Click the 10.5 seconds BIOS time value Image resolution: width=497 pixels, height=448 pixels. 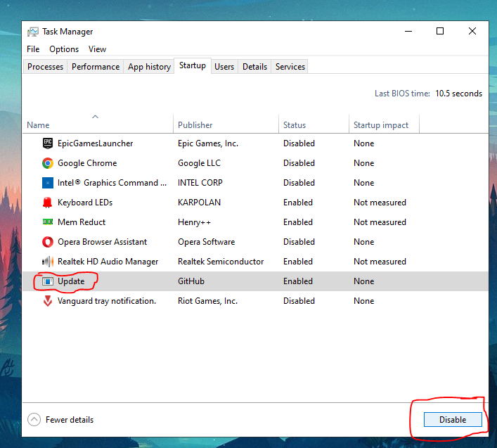458,94
